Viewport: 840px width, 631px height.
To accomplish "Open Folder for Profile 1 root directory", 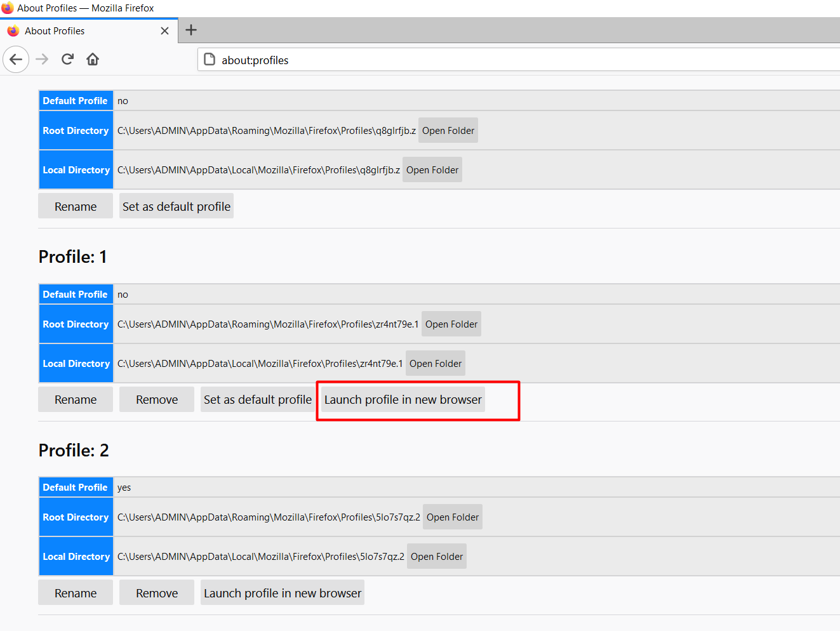I will point(451,324).
